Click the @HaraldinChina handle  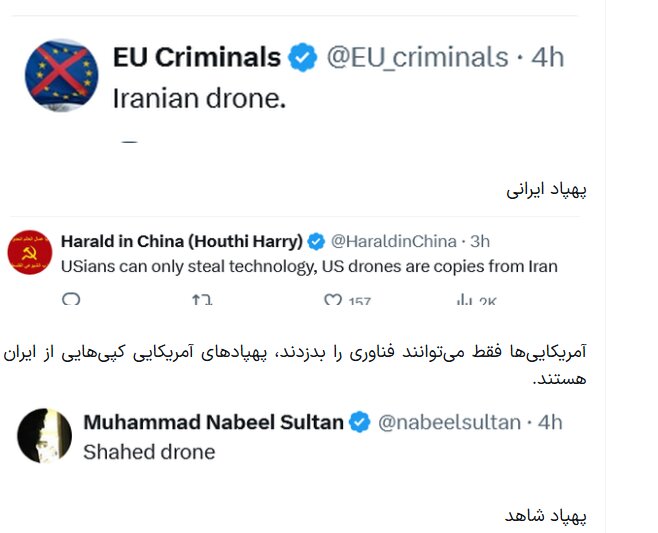coord(394,242)
